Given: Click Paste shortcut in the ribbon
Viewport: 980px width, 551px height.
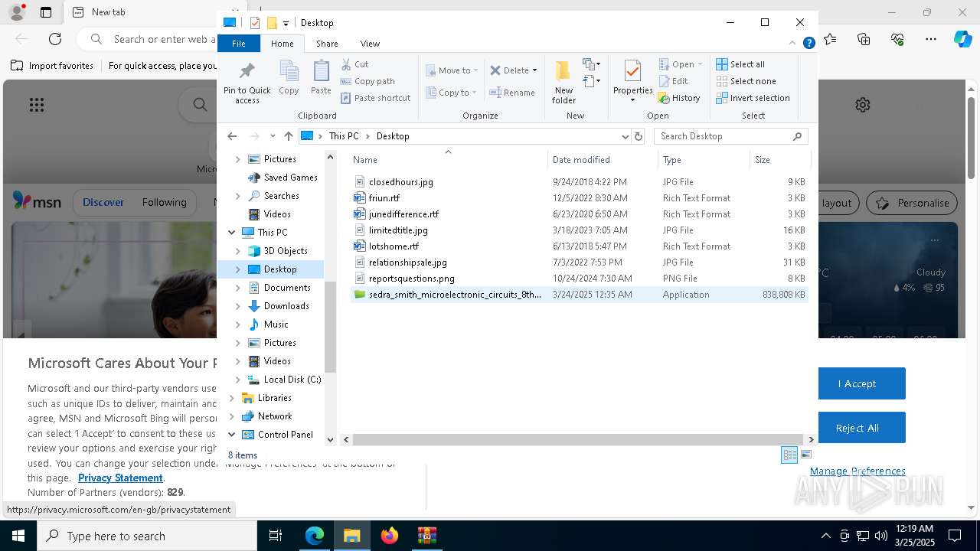Looking at the screenshot, I should point(375,98).
